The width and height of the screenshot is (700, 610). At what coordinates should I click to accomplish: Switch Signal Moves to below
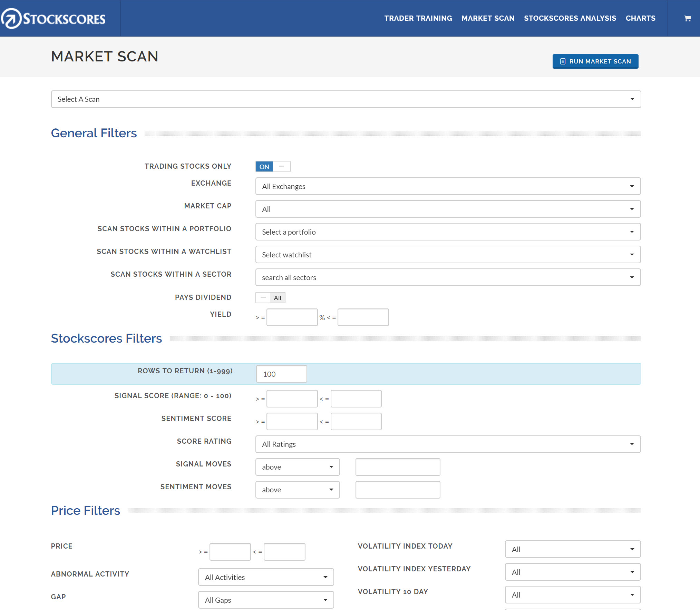point(297,467)
